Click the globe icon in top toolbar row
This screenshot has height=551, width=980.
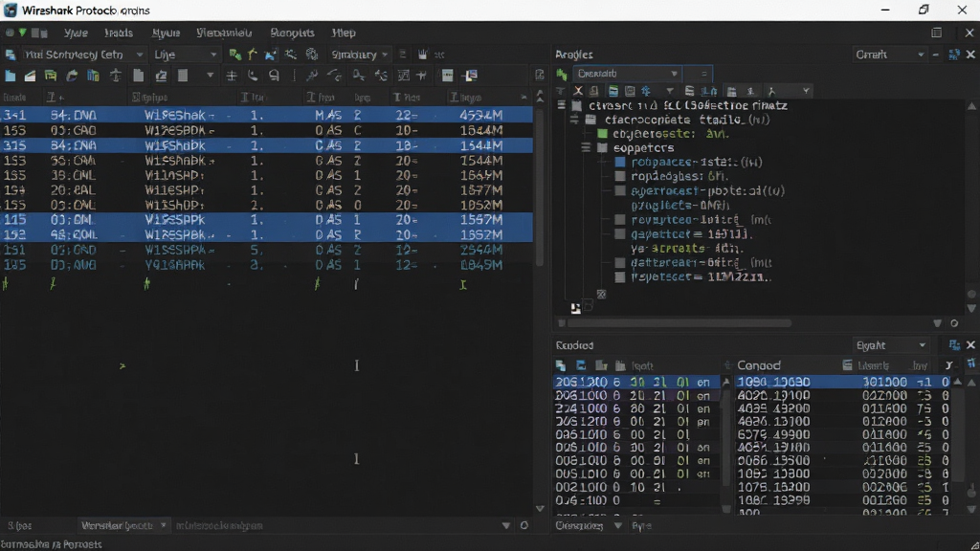click(312, 55)
